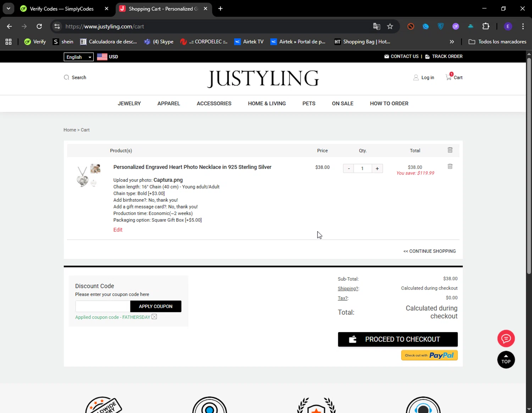This screenshot has width=532, height=413.
Task: Close the Shopping Cart tab
Action: click(205, 9)
